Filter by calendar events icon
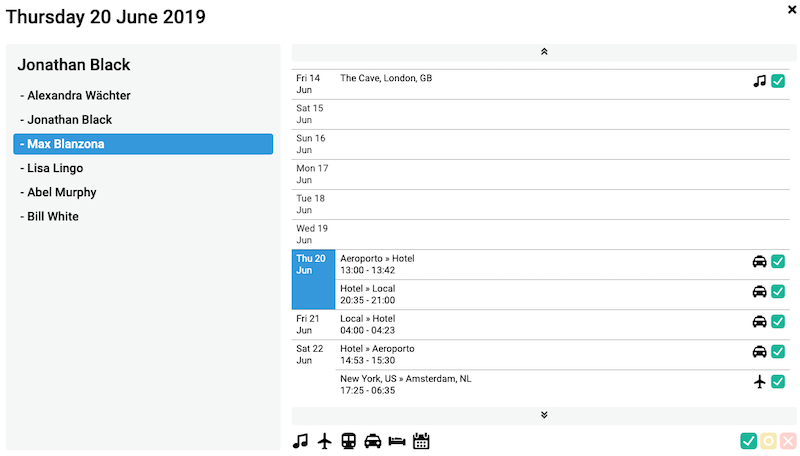Image resolution: width=800 pixels, height=456 pixels. click(421, 441)
